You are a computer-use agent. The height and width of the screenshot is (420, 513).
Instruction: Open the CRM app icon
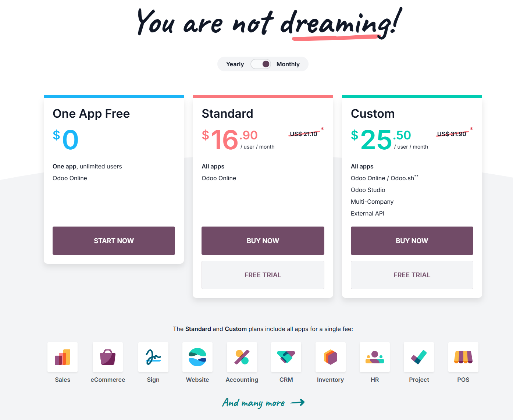pos(286,357)
